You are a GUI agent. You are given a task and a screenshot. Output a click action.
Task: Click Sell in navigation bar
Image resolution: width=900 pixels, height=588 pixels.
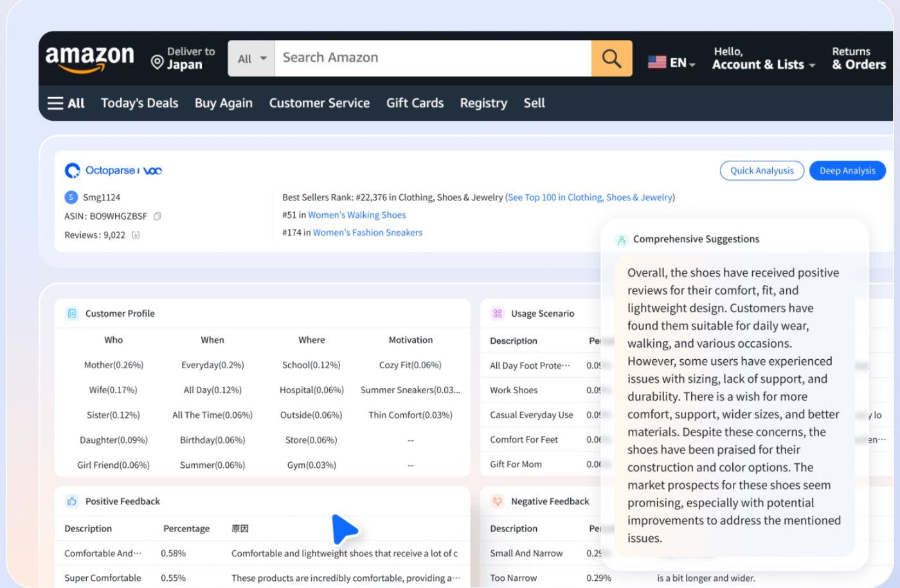(x=534, y=103)
